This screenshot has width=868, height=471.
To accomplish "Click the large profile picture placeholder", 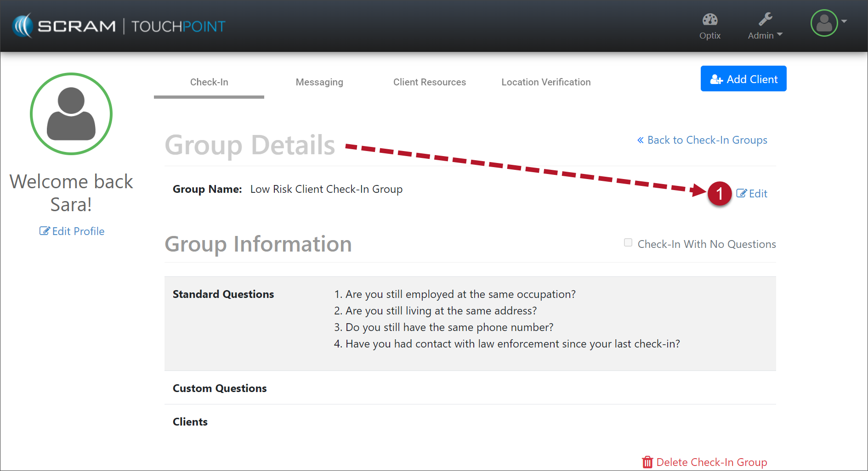I will (71, 114).
